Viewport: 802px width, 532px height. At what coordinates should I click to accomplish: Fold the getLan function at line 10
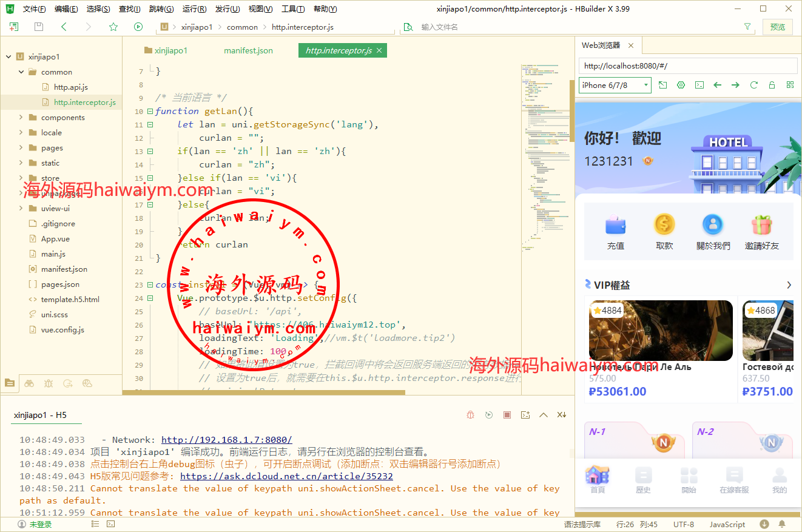click(150, 112)
